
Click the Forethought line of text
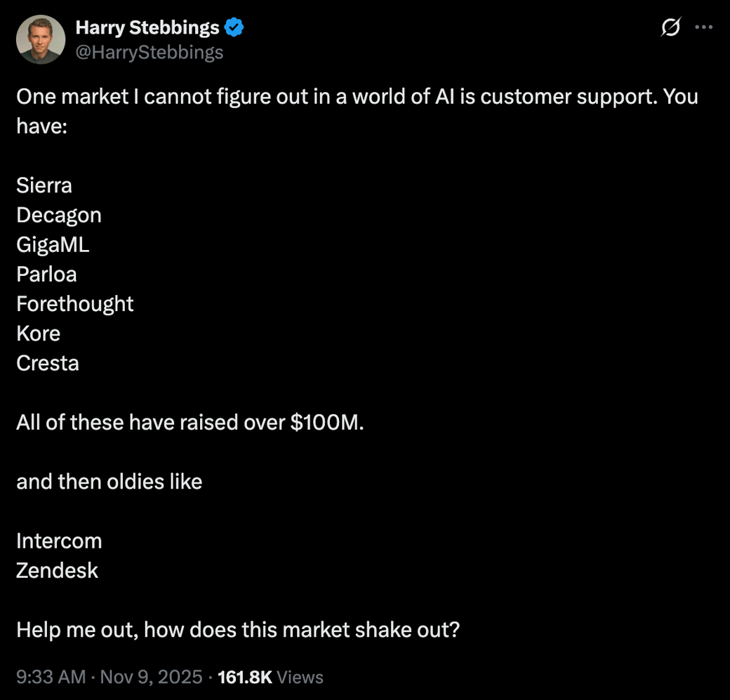[x=75, y=303]
